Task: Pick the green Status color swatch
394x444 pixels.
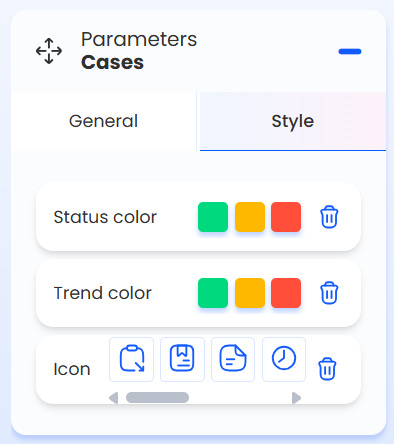Action: point(213,217)
